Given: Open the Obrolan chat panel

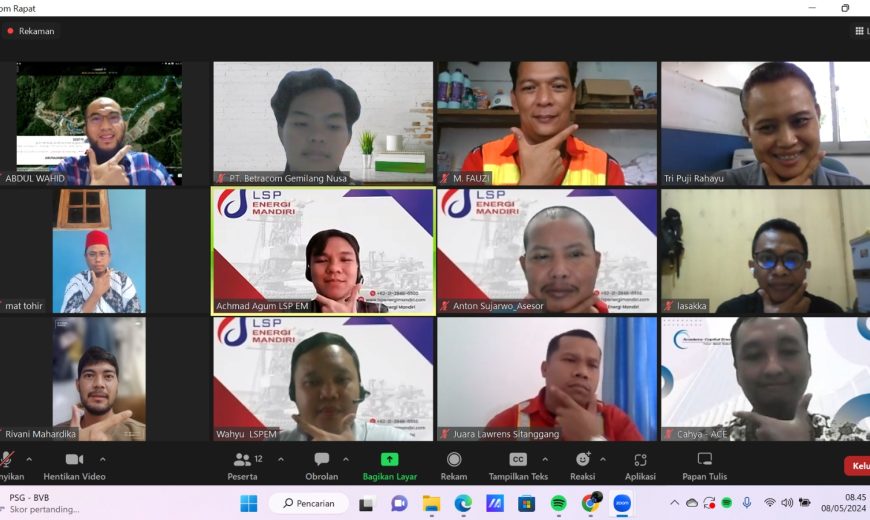Looking at the screenshot, I should tap(321, 466).
